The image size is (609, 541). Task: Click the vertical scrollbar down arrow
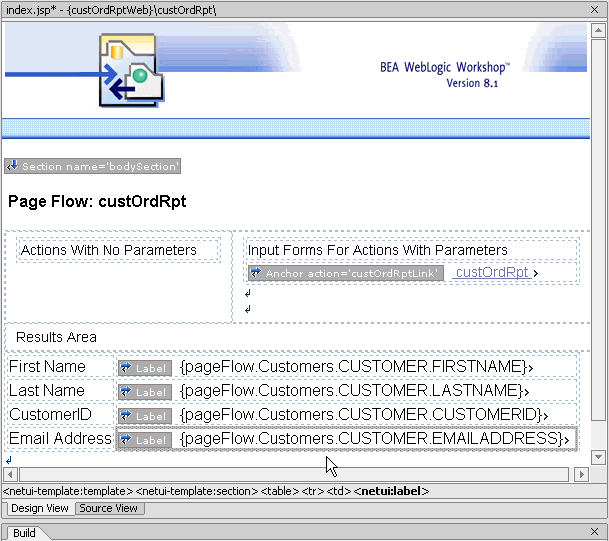tap(598, 457)
